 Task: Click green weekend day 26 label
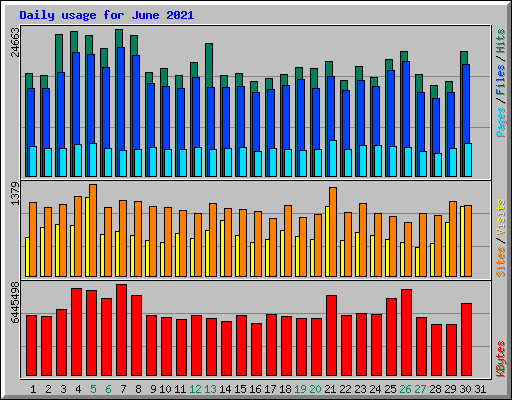coord(405,389)
